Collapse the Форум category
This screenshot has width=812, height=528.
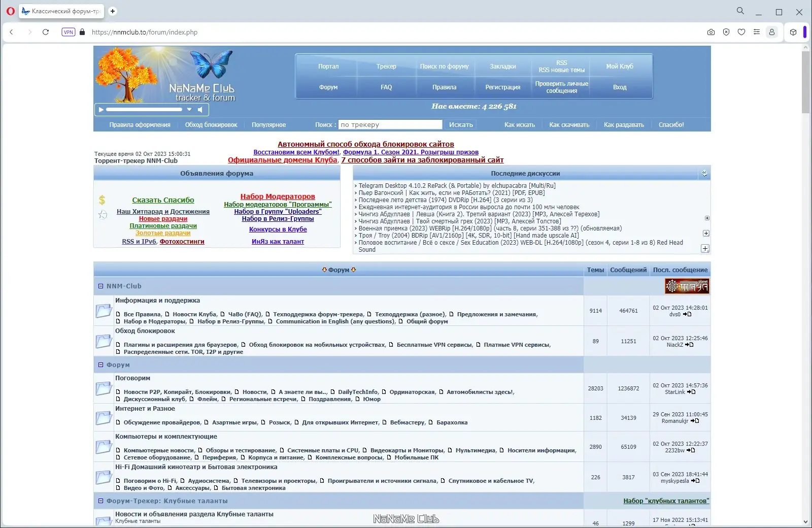pos(100,365)
